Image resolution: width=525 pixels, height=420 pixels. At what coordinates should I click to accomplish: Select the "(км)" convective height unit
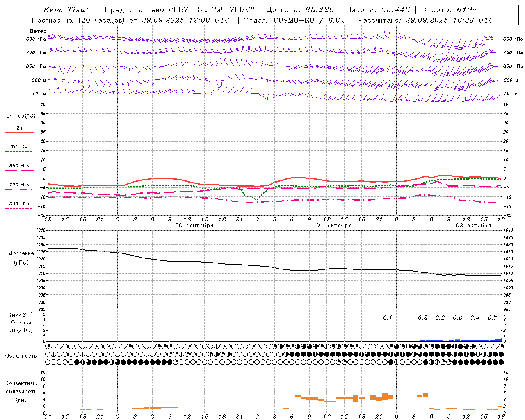21,399
